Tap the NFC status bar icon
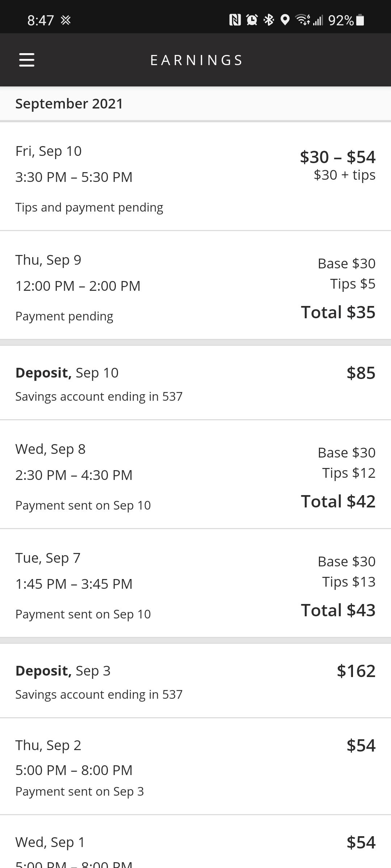This screenshot has width=391, height=868. pyautogui.click(x=235, y=20)
